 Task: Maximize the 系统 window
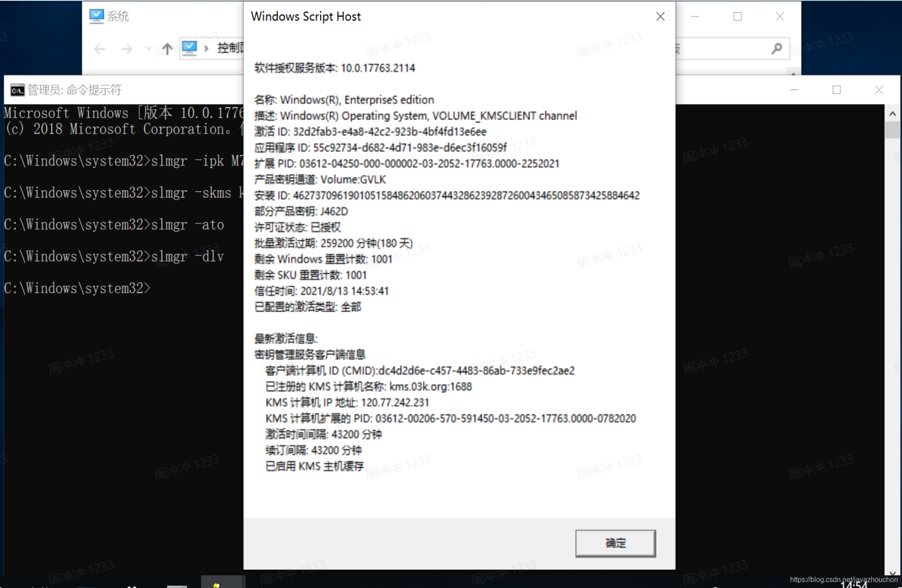click(737, 16)
